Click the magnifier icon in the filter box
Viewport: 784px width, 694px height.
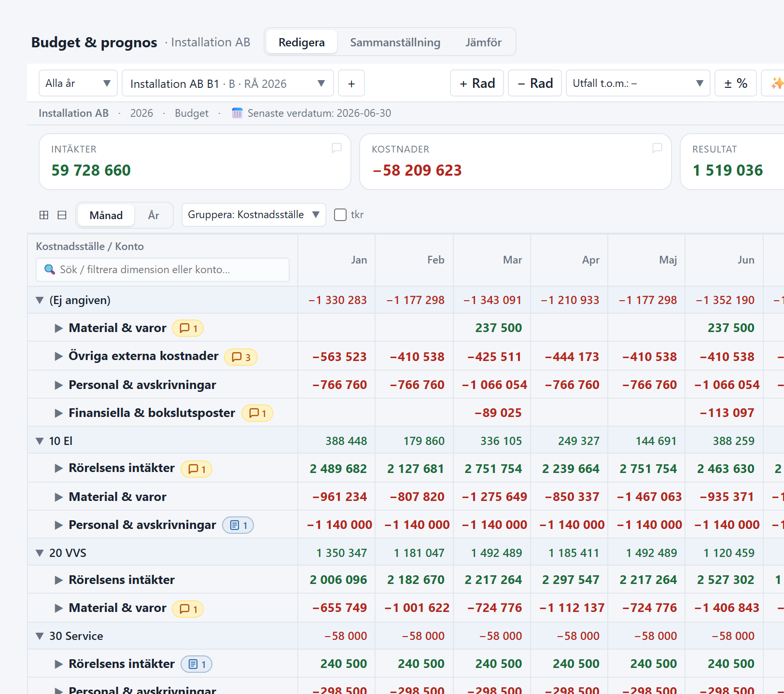[x=49, y=269]
